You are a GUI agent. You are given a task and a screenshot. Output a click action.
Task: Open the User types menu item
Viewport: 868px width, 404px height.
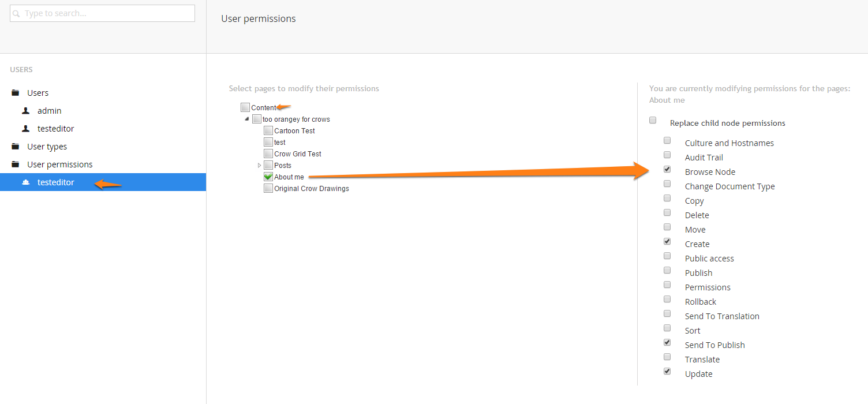pyautogui.click(x=47, y=147)
